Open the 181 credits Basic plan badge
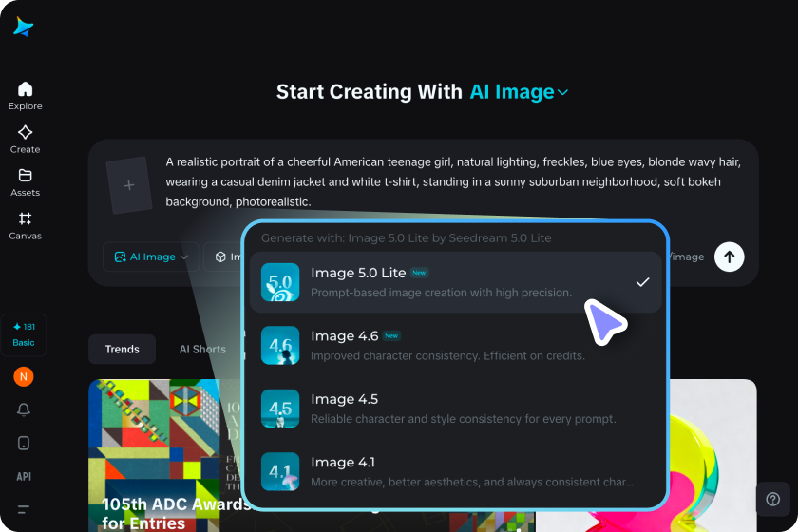The height and width of the screenshot is (532, 798). tap(24, 334)
